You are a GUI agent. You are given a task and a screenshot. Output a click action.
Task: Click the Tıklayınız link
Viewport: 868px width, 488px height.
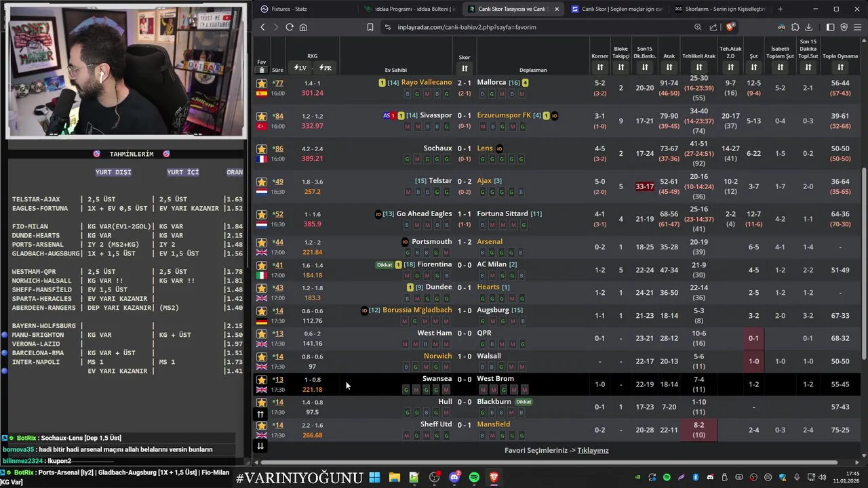coord(593,450)
